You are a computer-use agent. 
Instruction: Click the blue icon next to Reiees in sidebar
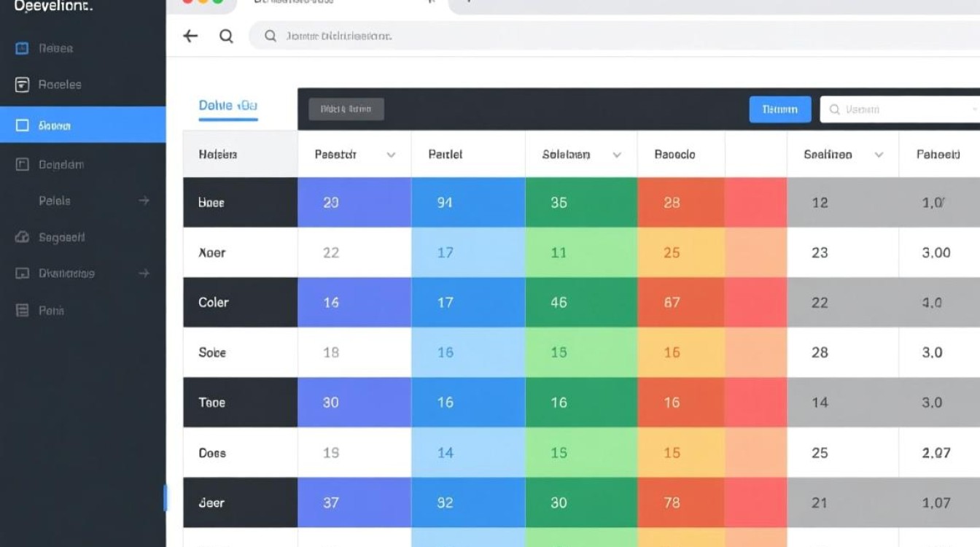pos(22,48)
